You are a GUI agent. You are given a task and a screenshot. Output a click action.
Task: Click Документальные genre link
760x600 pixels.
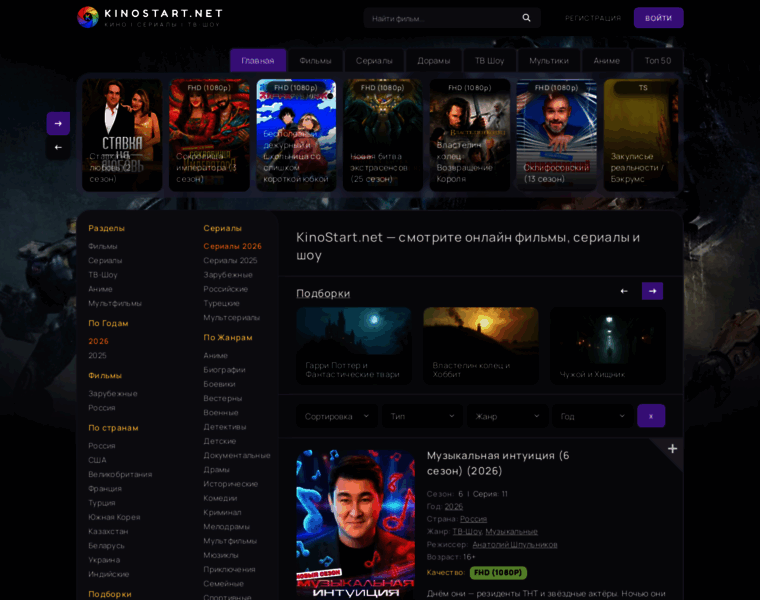point(237,456)
